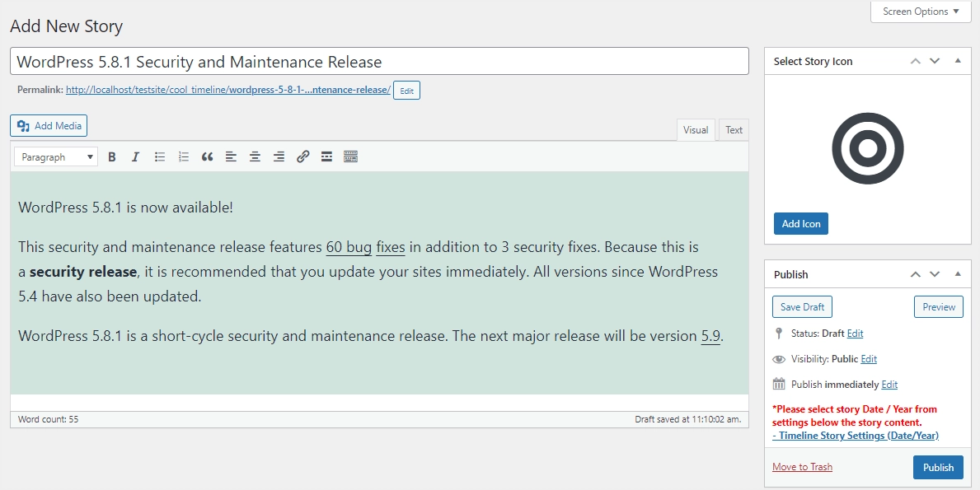Edit the Public visibility setting
Image resolution: width=980 pixels, height=490 pixels.
(869, 359)
